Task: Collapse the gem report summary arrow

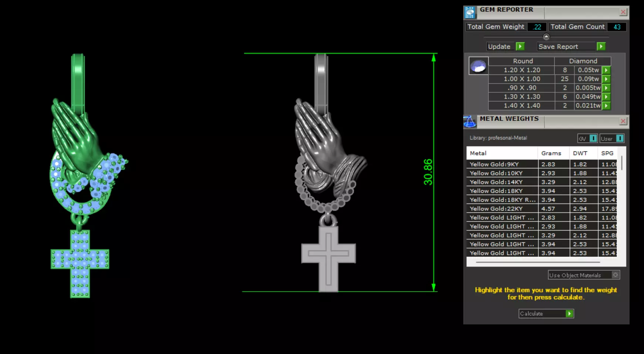Action: point(546,37)
